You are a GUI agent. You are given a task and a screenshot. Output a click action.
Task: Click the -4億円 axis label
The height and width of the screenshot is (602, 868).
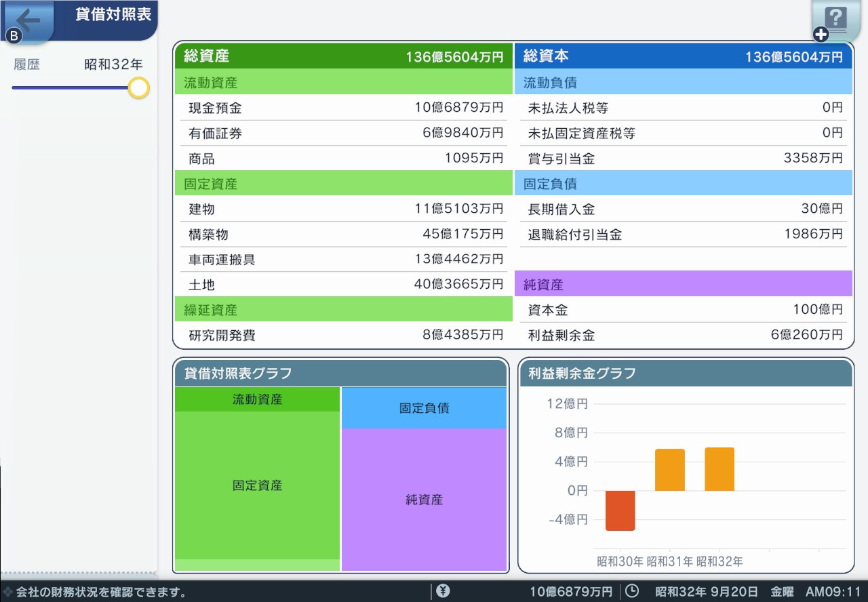tap(568, 519)
